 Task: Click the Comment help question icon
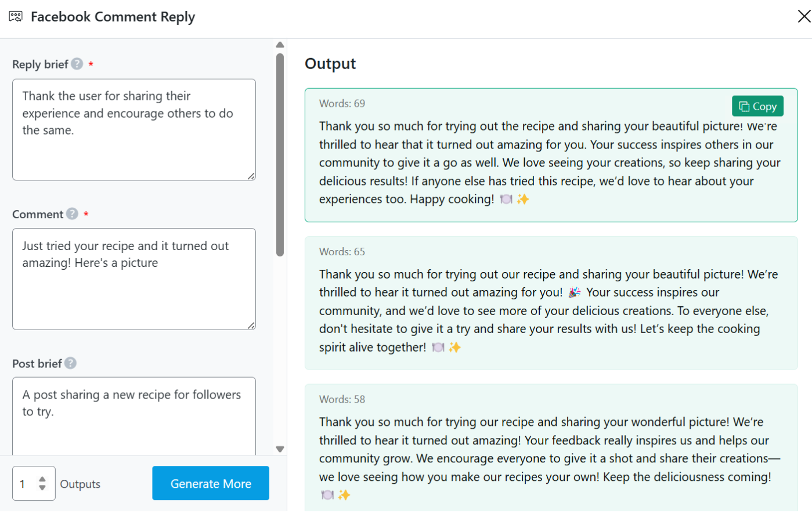coord(72,214)
